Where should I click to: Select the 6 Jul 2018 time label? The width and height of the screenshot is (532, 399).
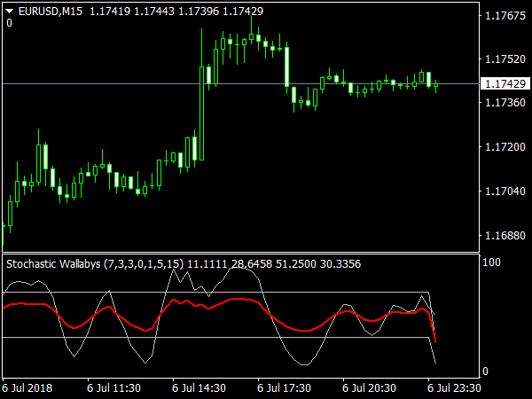tap(27, 387)
